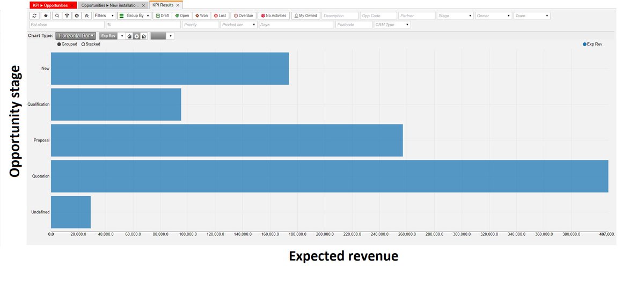Click the 200,000.0 axis value
This screenshot has height=282, width=644.
[x=325, y=234]
